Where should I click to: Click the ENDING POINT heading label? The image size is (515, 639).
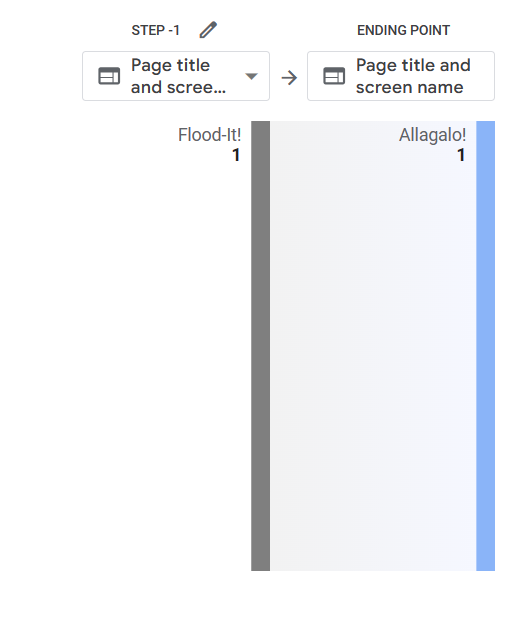[403, 30]
